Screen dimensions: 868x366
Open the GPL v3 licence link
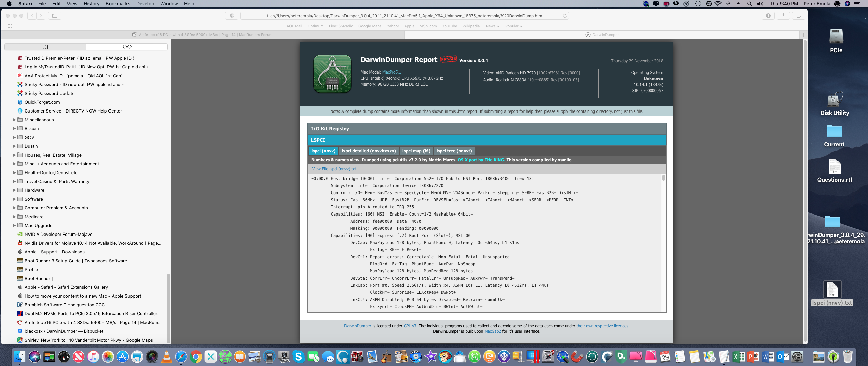click(x=410, y=326)
